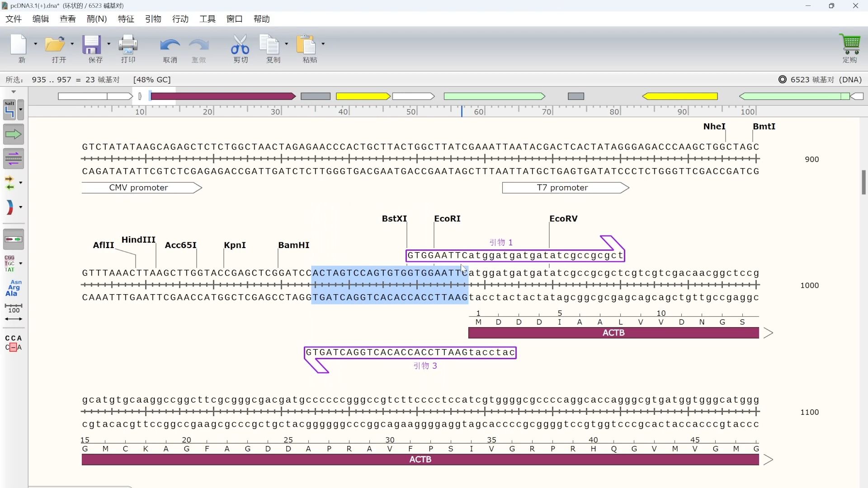Select the CMV promoter feature arrow
Viewport: 868px width, 488px height.
(142, 188)
